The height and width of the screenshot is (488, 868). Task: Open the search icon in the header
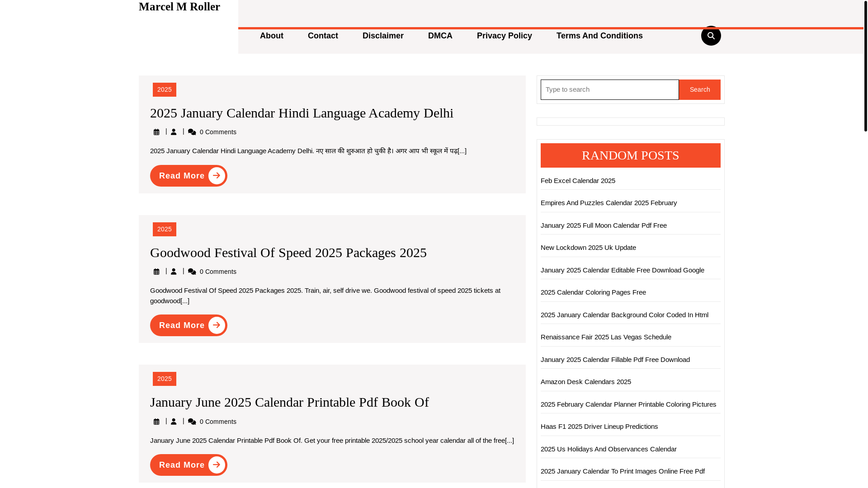coord(711,36)
